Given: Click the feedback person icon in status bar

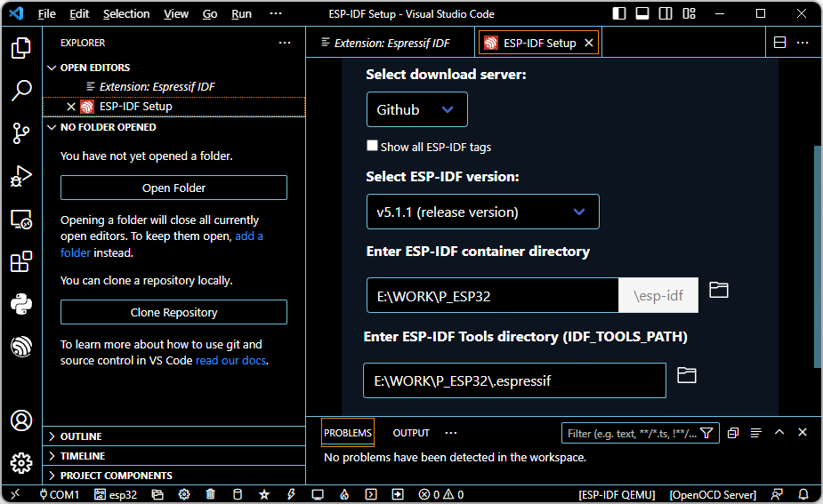Looking at the screenshot, I should coord(777,494).
